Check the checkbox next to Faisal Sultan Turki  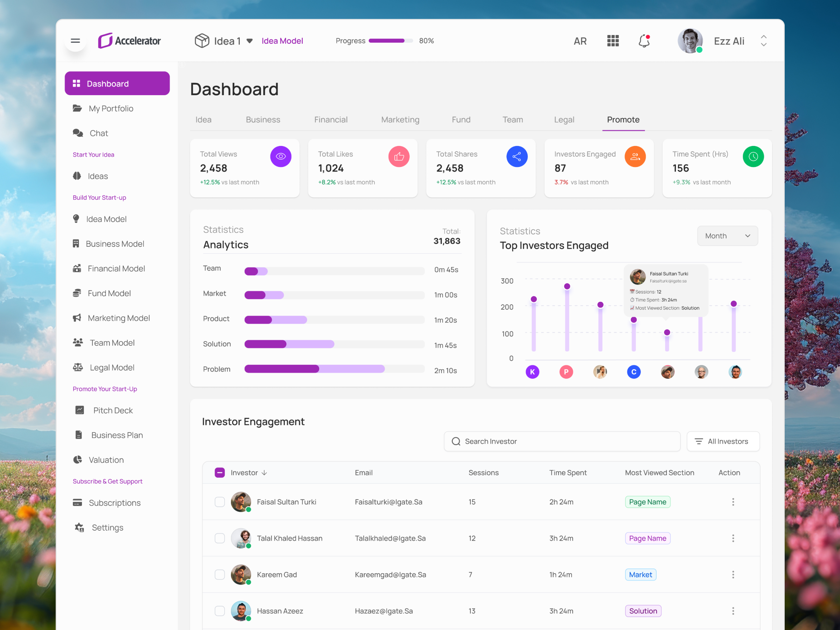click(x=219, y=502)
